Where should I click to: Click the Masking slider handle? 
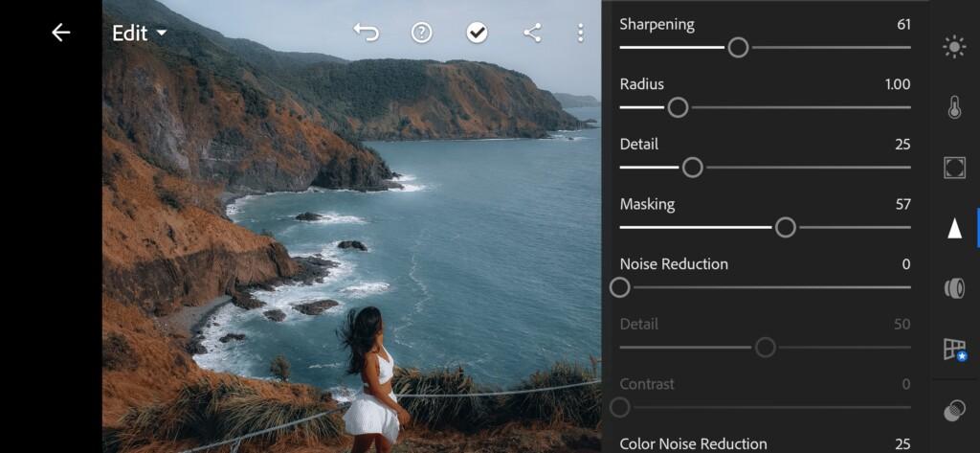click(x=785, y=228)
